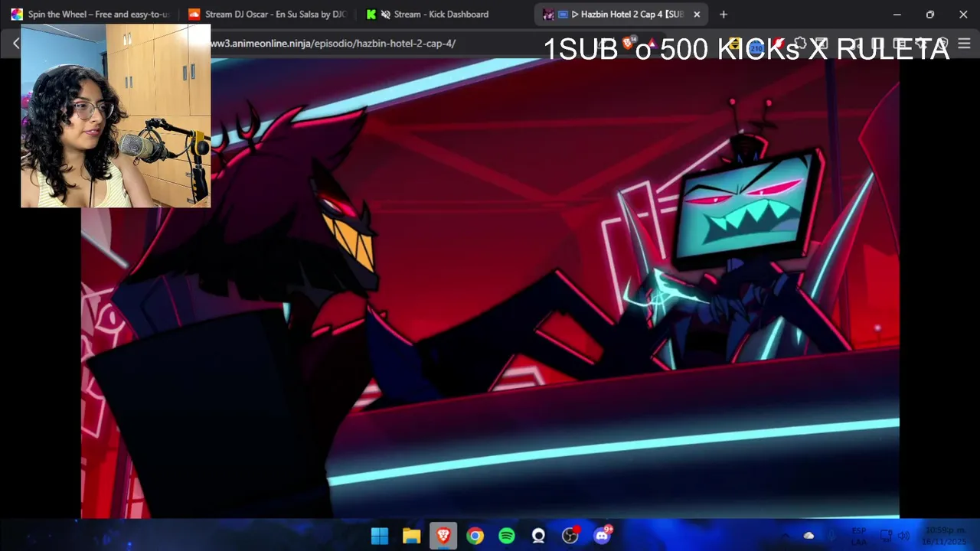The height and width of the screenshot is (551, 980).
Task: Open OBS Studio from the taskbar
Action: (x=570, y=536)
